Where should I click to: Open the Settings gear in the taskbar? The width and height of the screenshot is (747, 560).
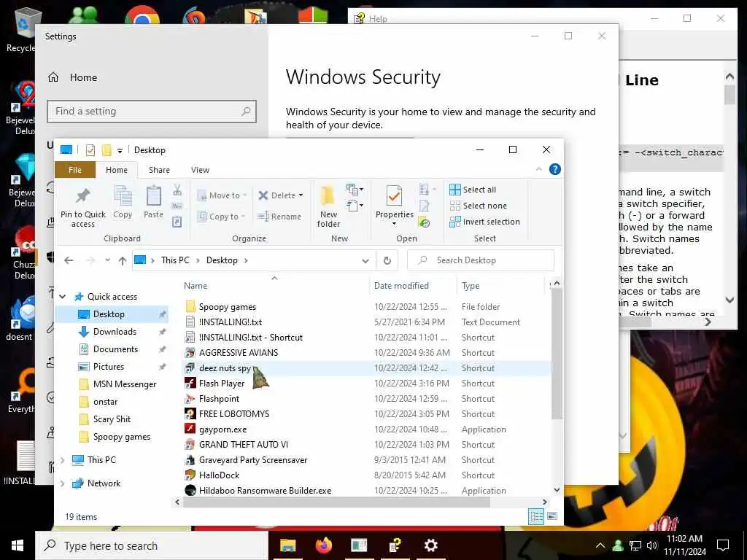(x=430, y=545)
